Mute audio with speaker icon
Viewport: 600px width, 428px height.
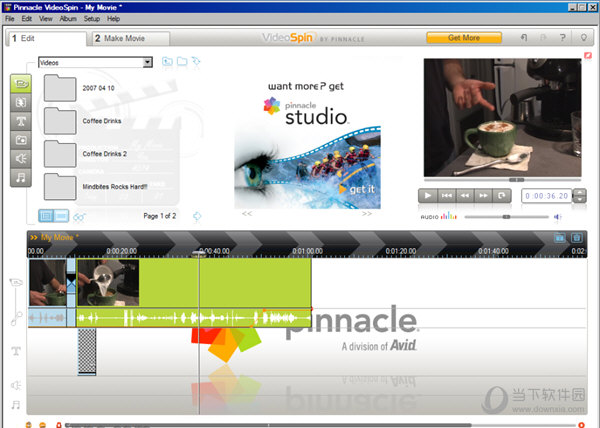tap(558, 217)
